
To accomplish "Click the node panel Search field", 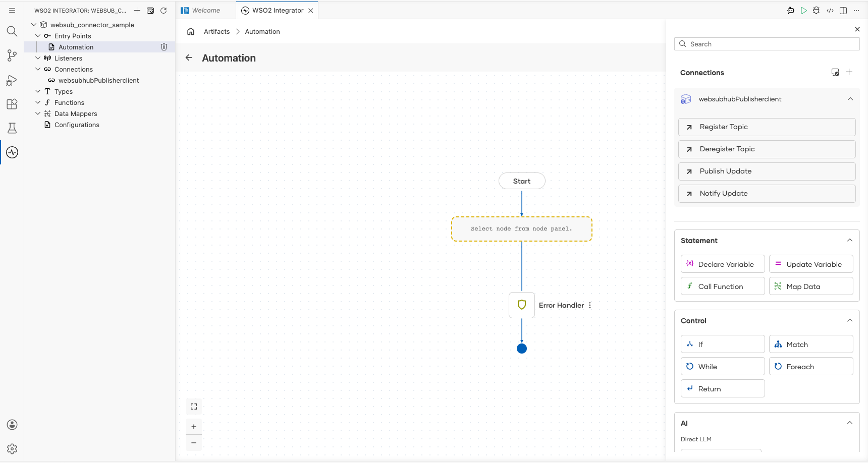I will 767,44.
